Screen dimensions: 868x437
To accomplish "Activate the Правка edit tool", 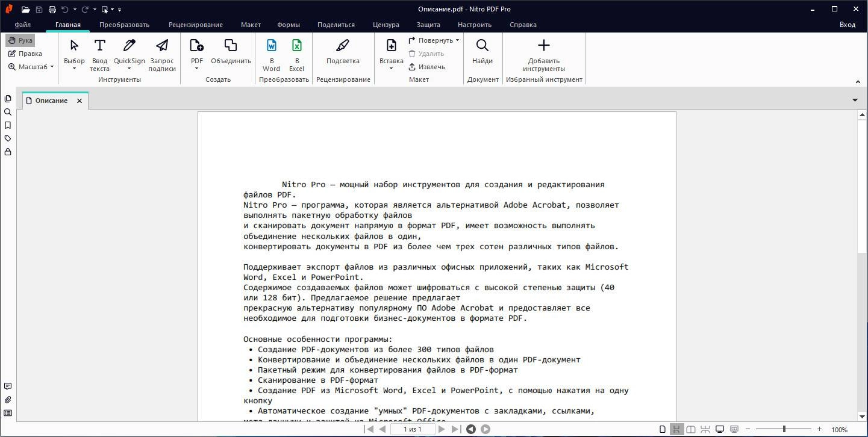I will click(25, 54).
